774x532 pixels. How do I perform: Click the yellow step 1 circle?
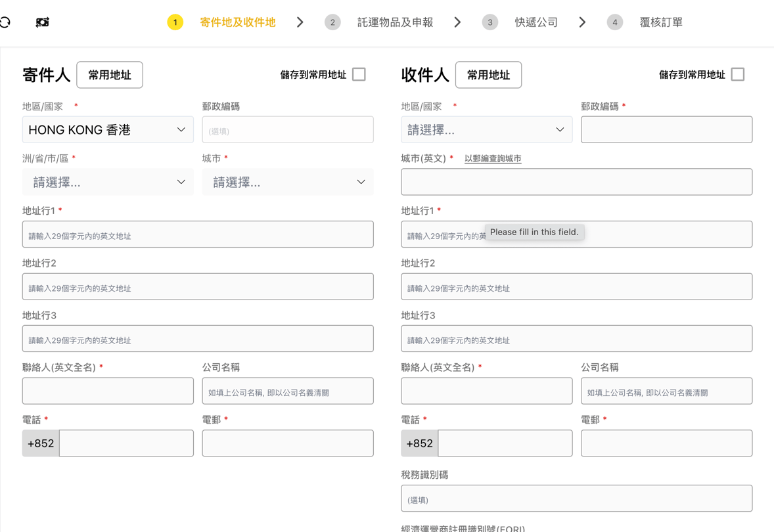[175, 22]
